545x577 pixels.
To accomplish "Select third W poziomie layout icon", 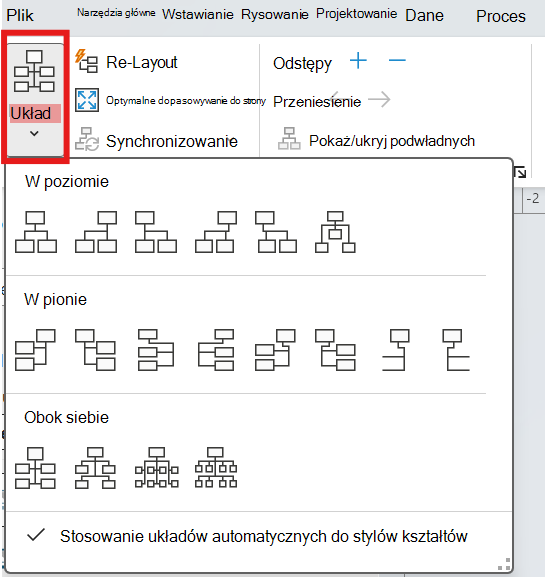I will click(x=156, y=232).
